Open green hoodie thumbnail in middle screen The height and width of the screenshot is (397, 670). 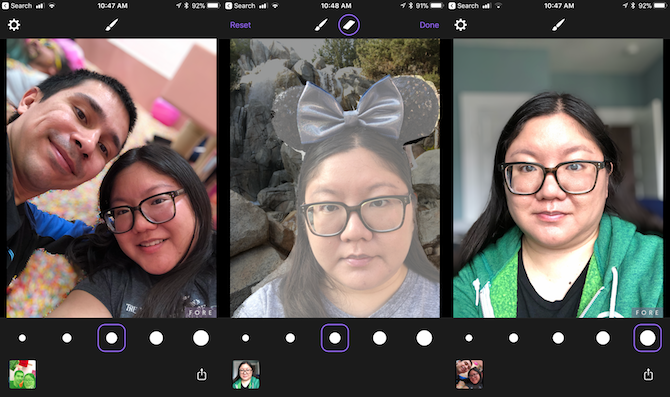[x=246, y=374]
